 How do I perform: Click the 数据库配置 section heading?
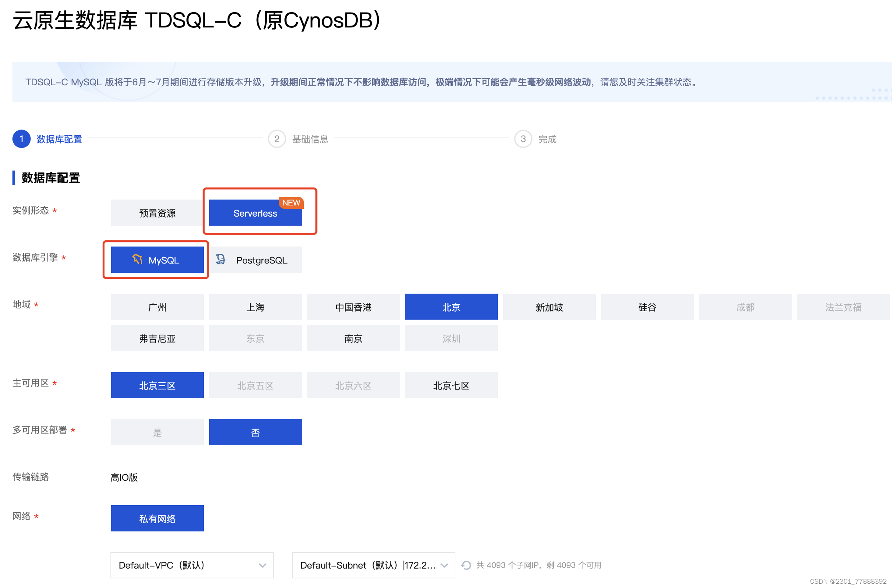pyautogui.click(x=51, y=178)
